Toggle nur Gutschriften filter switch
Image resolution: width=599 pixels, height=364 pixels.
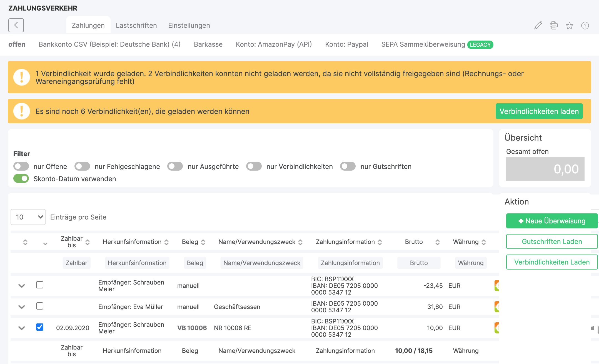pyautogui.click(x=348, y=166)
